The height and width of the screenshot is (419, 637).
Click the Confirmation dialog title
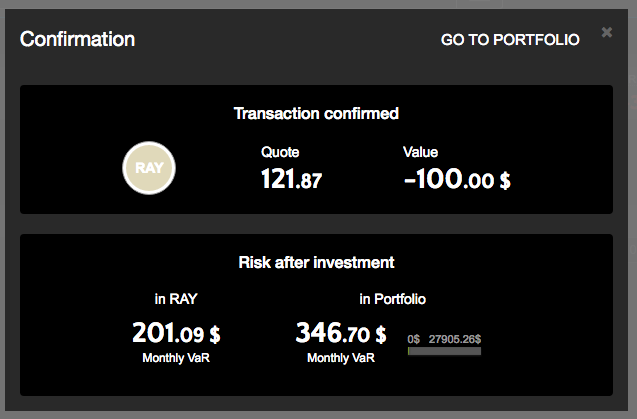(77, 40)
